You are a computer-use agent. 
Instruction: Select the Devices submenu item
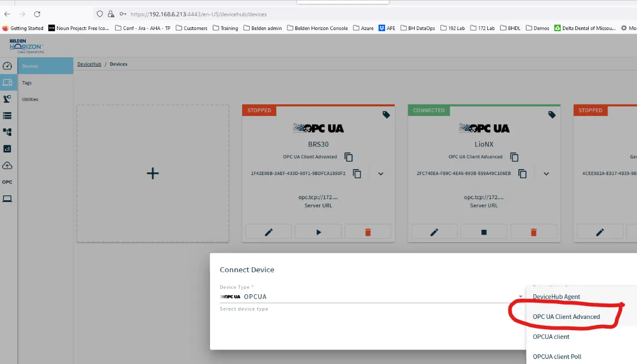point(45,66)
